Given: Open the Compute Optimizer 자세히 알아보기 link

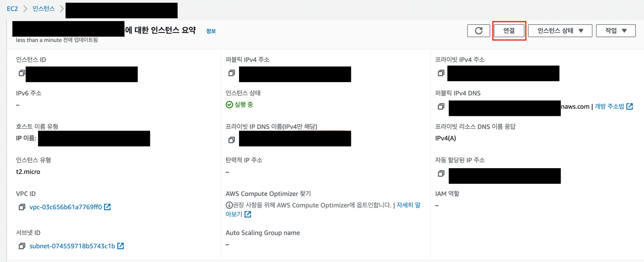Looking at the screenshot, I should click(408, 205).
